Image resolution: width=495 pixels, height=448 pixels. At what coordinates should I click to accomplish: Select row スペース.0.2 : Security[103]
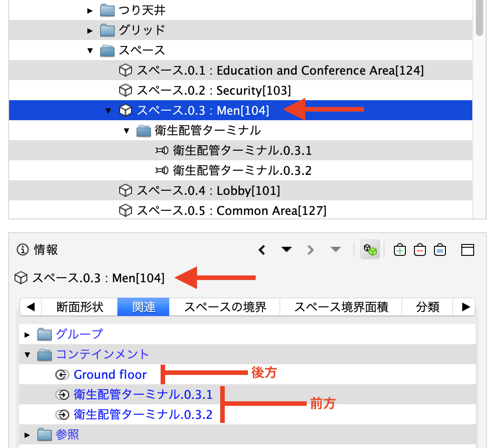pyautogui.click(x=241, y=90)
